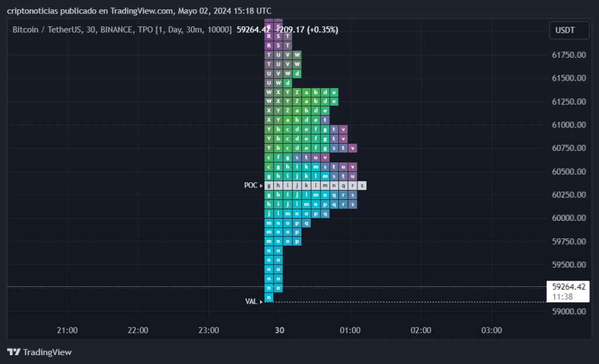Click the +209.17 (+0.35%) change value
Viewport: 599px width, 364px height.
pyautogui.click(x=307, y=30)
